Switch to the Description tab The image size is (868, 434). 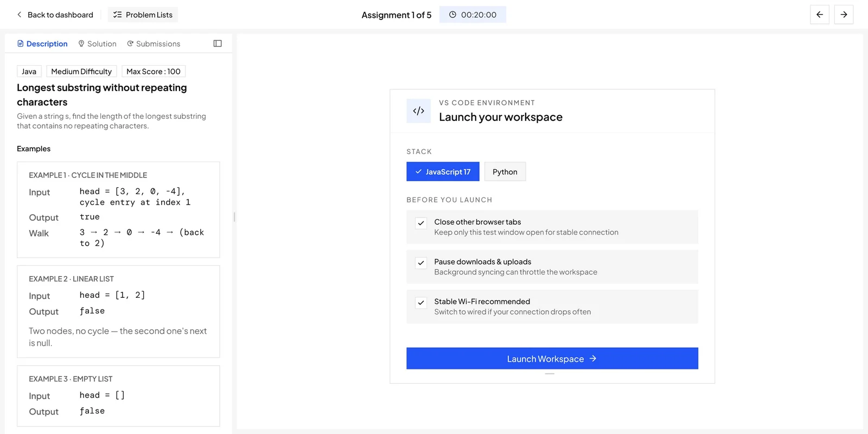(42, 43)
